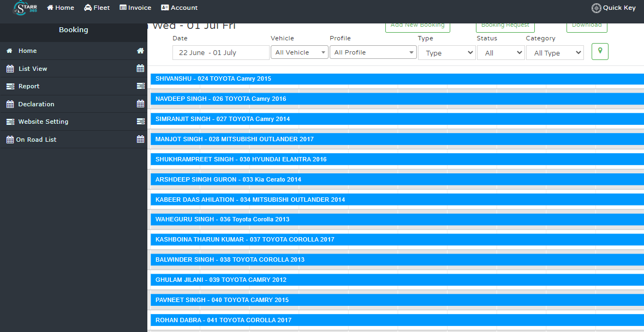Click icon left of Website Setting

(10, 122)
